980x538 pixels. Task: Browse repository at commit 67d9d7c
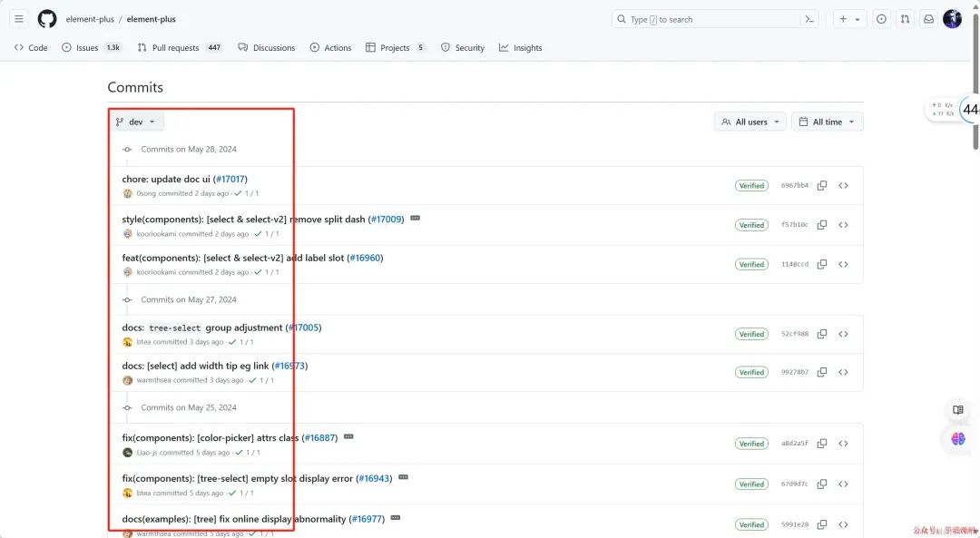(843, 484)
